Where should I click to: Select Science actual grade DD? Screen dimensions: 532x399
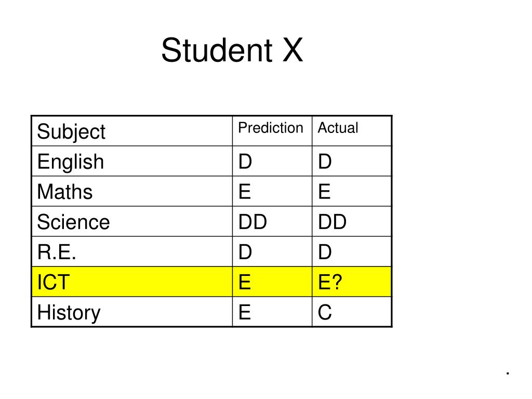coord(352,221)
